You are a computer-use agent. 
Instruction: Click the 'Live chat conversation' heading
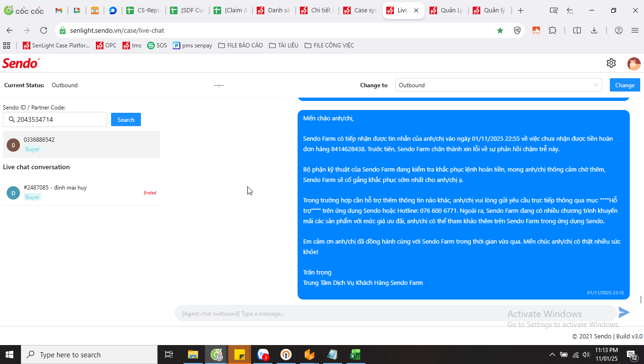tap(36, 167)
